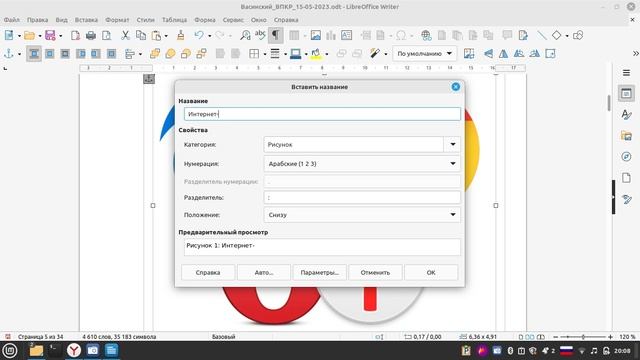Select the line drawing tool
Screen dimensions: 640x360
[542, 36]
